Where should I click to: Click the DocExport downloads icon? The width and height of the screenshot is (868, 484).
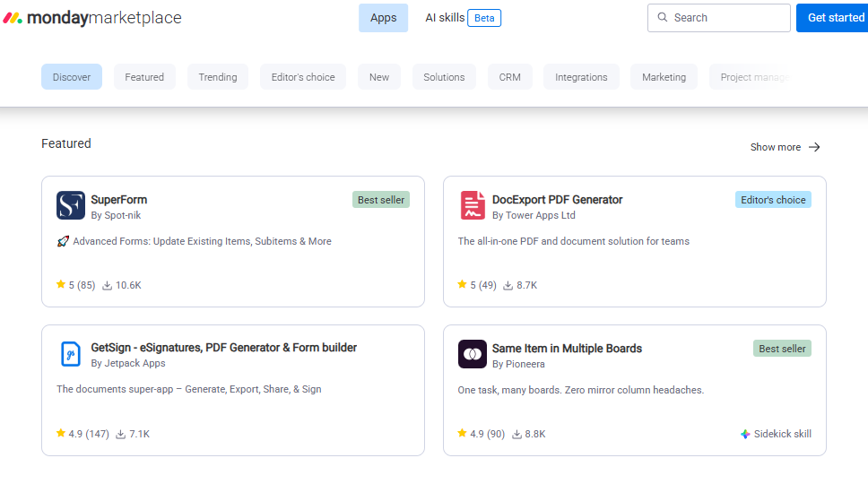[x=508, y=285]
